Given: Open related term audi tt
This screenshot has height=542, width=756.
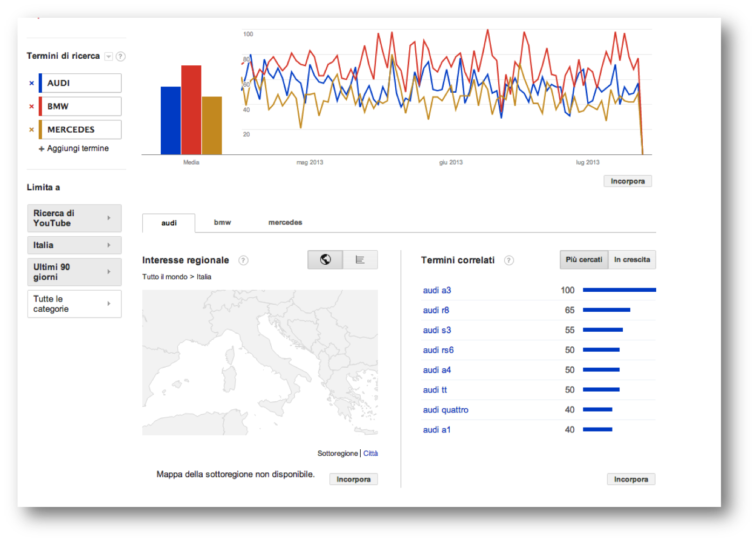Looking at the screenshot, I should [435, 390].
